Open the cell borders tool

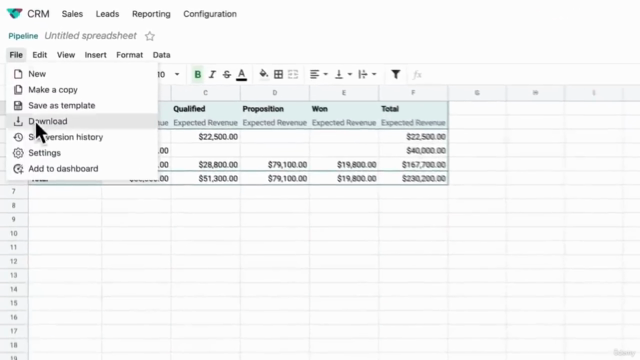(278, 74)
